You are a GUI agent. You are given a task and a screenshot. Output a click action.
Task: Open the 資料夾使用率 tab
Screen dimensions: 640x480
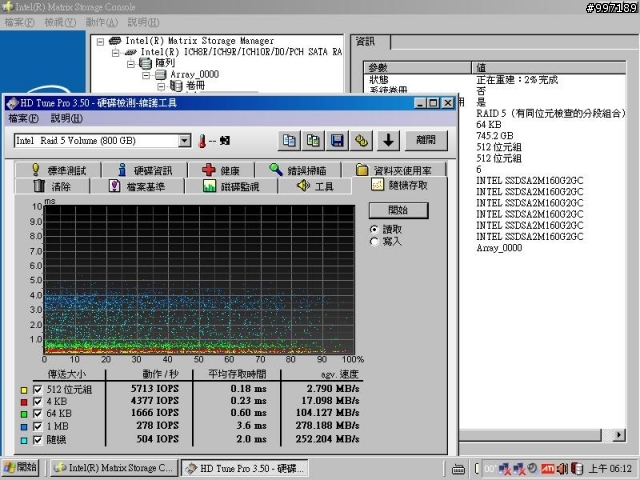pyautogui.click(x=394, y=170)
